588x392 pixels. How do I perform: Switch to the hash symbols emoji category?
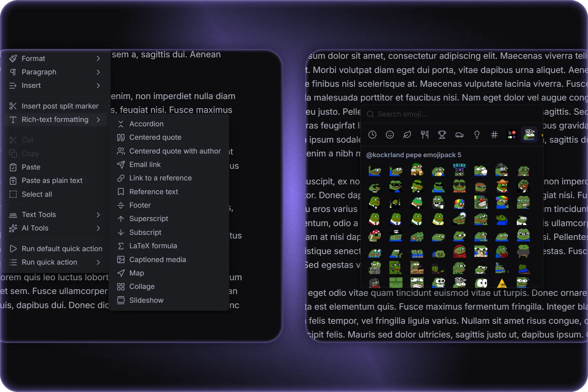494,135
